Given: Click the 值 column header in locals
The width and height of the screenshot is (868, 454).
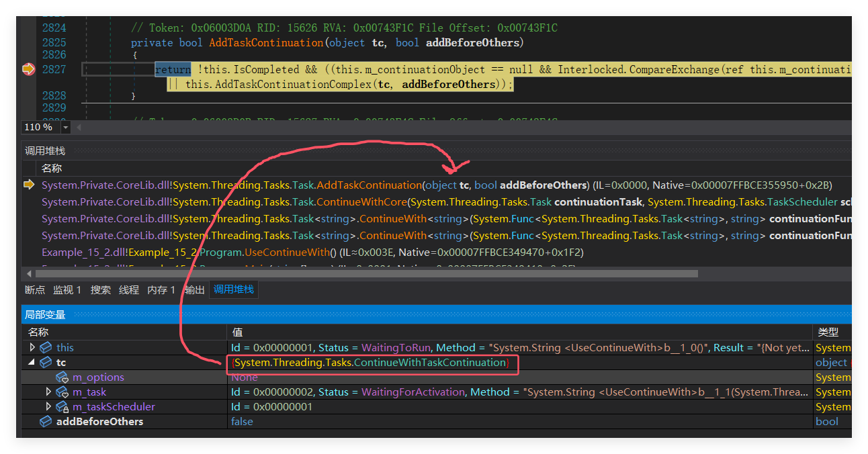Looking at the screenshot, I should click(x=238, y=332).
